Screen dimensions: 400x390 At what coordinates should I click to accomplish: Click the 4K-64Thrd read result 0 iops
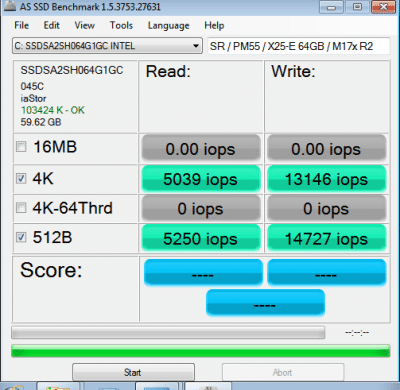[201, 209]
